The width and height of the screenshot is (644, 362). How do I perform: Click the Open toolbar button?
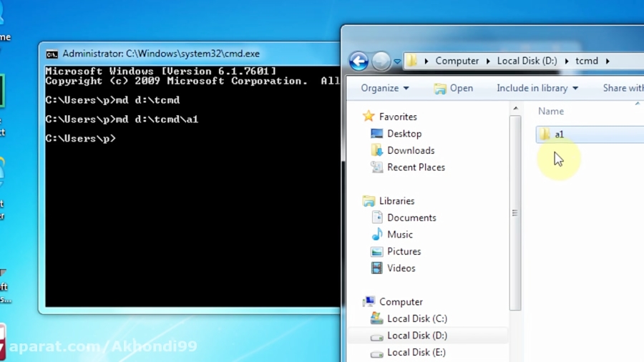454,88
